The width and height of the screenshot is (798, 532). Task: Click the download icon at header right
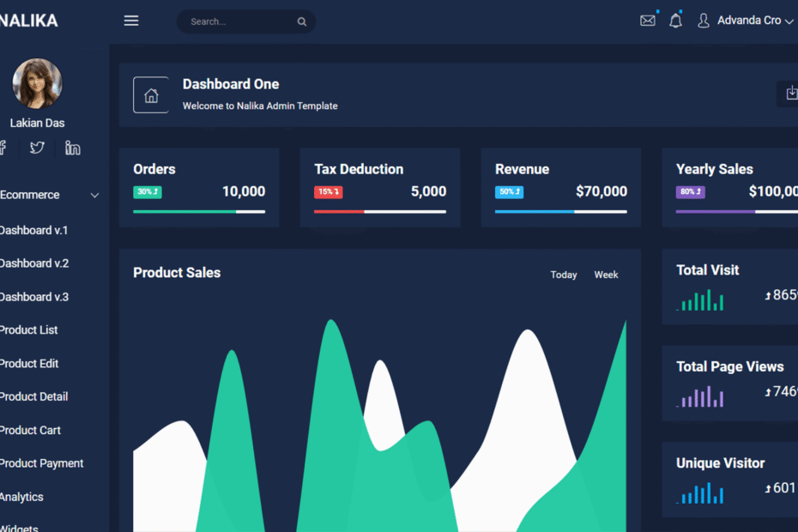(791, 94)
